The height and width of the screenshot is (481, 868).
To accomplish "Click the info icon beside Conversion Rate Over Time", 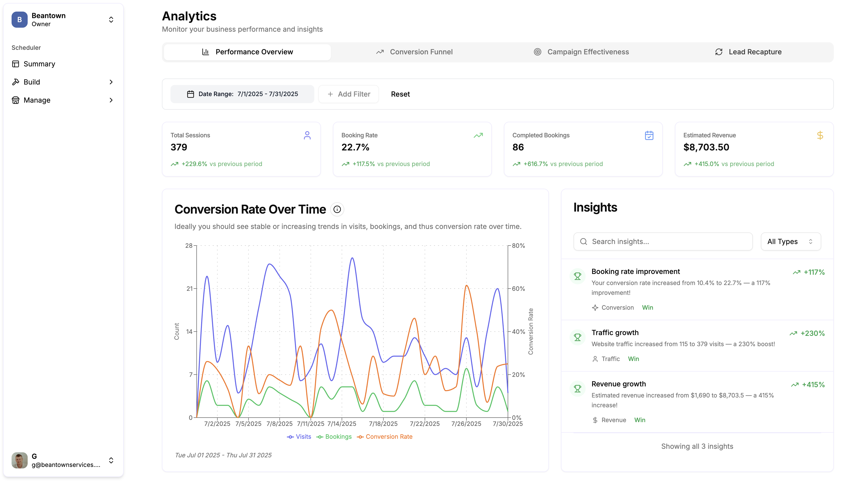I will [x=337, y=209].
